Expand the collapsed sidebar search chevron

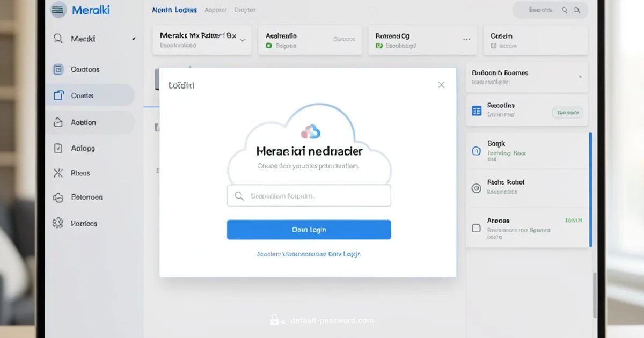coord(133,38)
